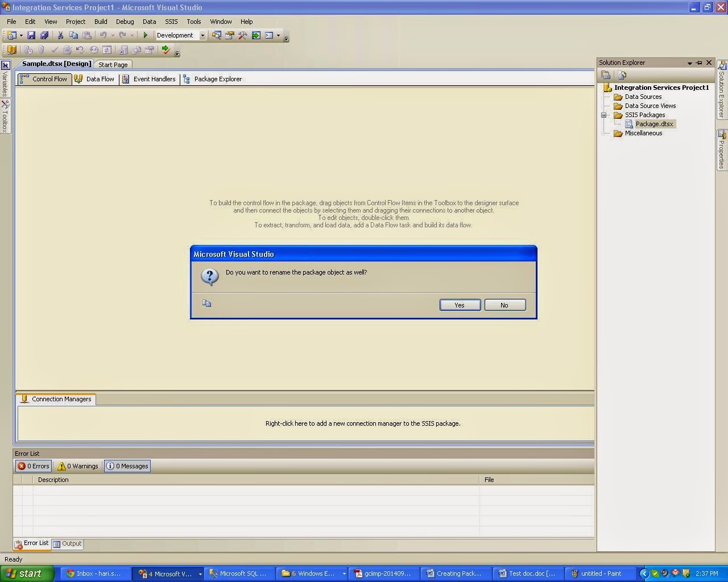Click the yellow database icon on second toolbar

coord(11,50)
